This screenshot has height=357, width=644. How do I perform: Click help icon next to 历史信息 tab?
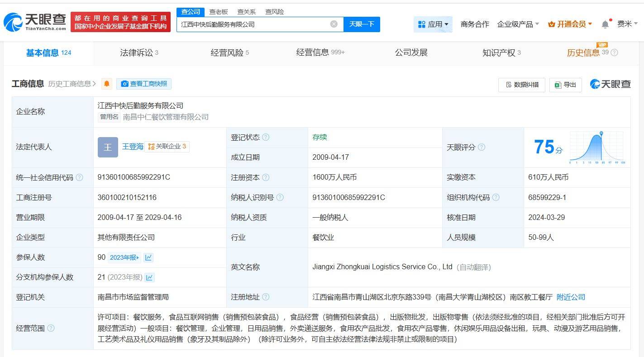pyautogui.click(x=614, y=52)
